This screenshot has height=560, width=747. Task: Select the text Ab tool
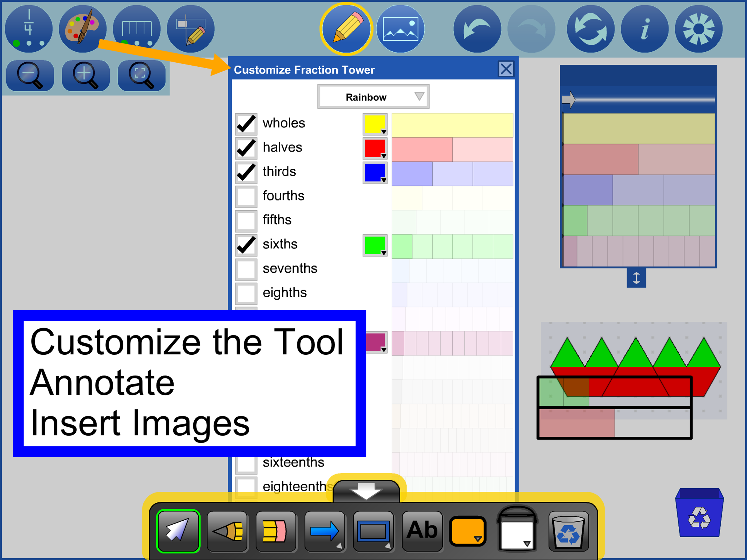pos(422,531)
